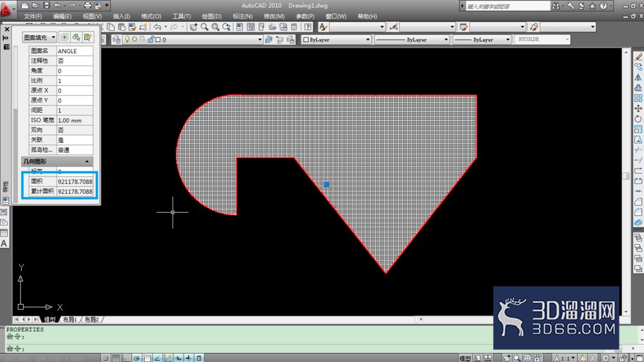Click Save icon in quick access toolbar
The height and width of the screenshot is (362, 644).
pos(46,6)
